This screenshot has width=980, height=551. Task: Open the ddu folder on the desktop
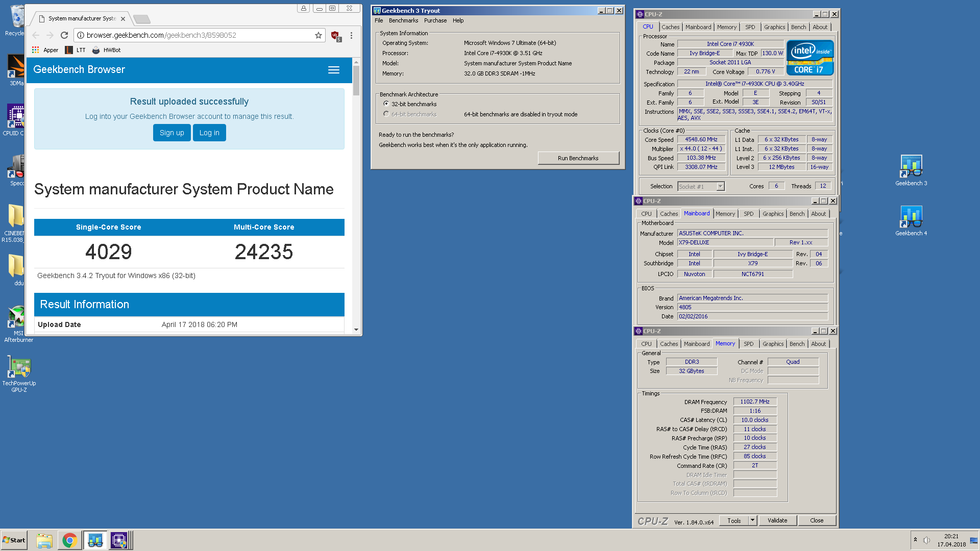(x=16, y=270)
